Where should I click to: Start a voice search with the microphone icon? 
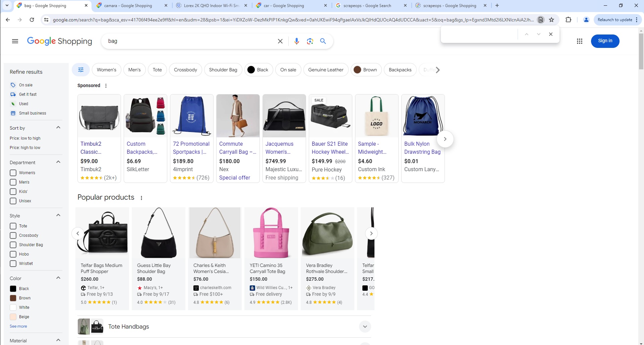(296, 41)
